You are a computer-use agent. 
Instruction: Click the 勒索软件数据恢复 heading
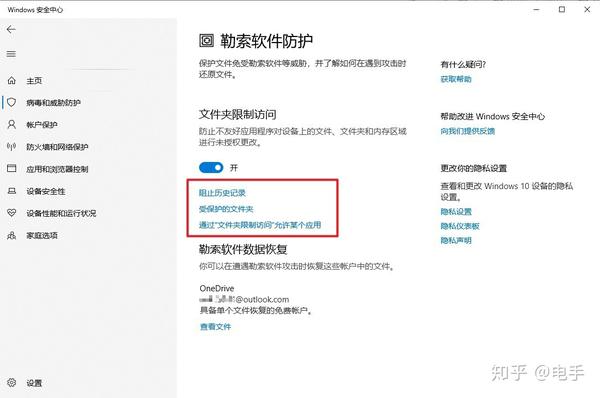tap(243, 250)
